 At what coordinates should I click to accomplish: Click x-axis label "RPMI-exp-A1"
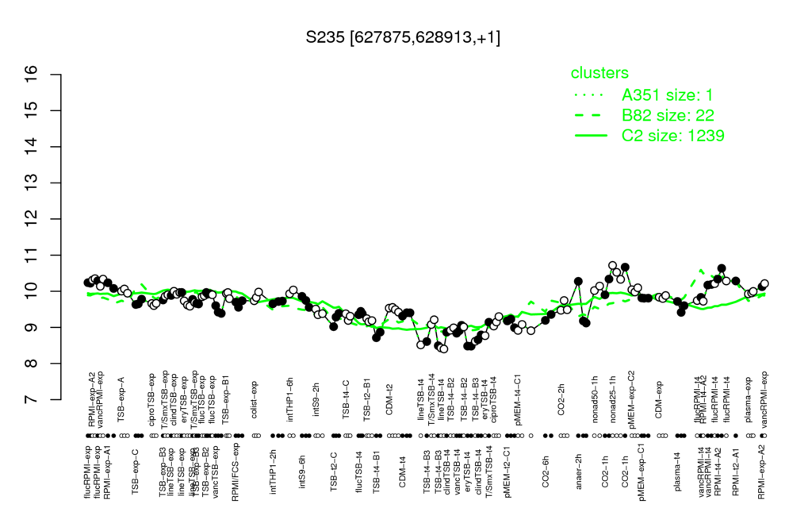coord(107,472)
